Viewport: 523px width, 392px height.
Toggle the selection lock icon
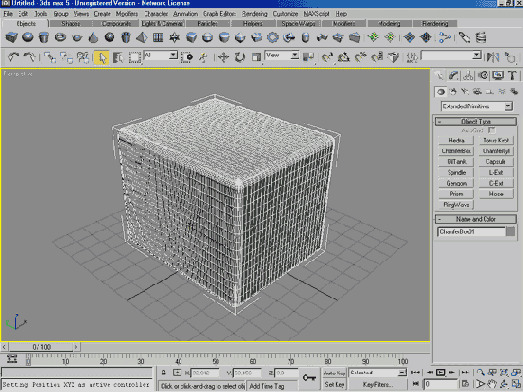164,373
